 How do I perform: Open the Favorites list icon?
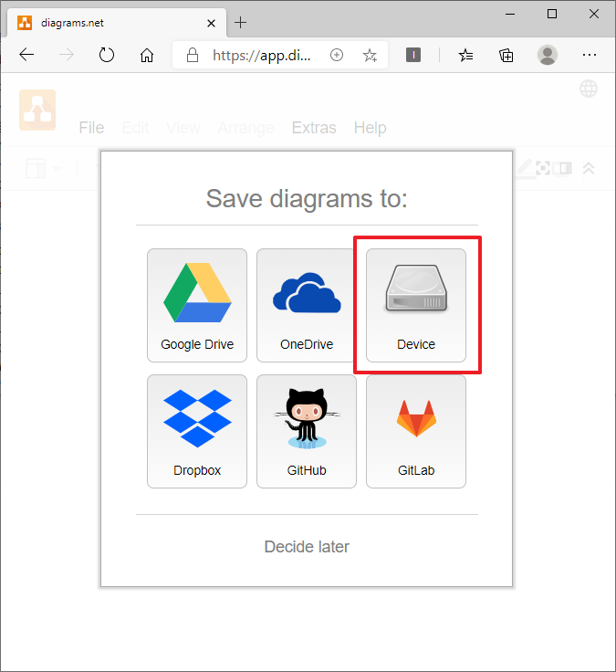point(465,55)
